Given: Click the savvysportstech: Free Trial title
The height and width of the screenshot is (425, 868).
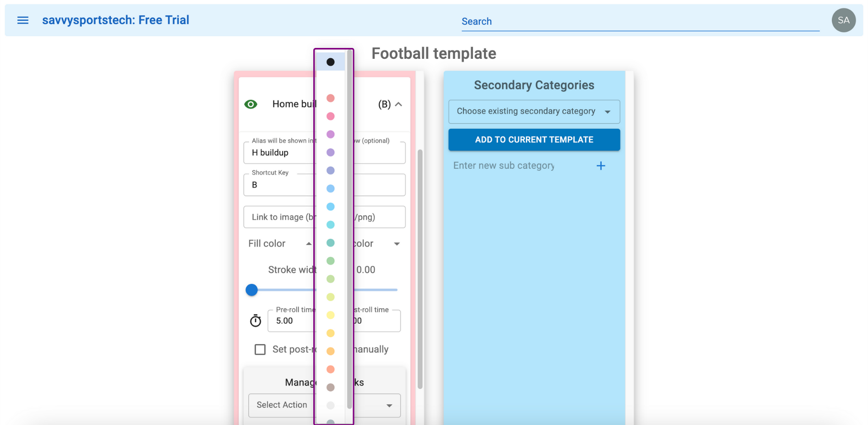Looking at the screenshot, I should tap(116, 20).
